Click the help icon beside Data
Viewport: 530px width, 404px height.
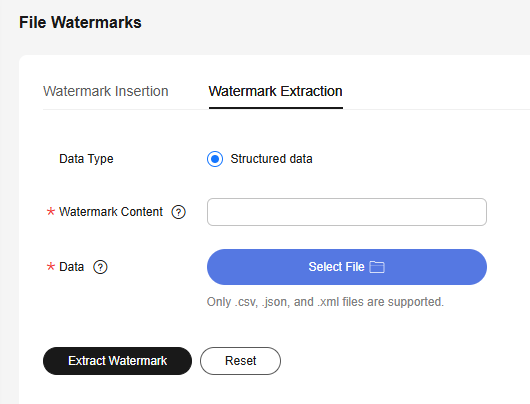(x=100, y=267)
